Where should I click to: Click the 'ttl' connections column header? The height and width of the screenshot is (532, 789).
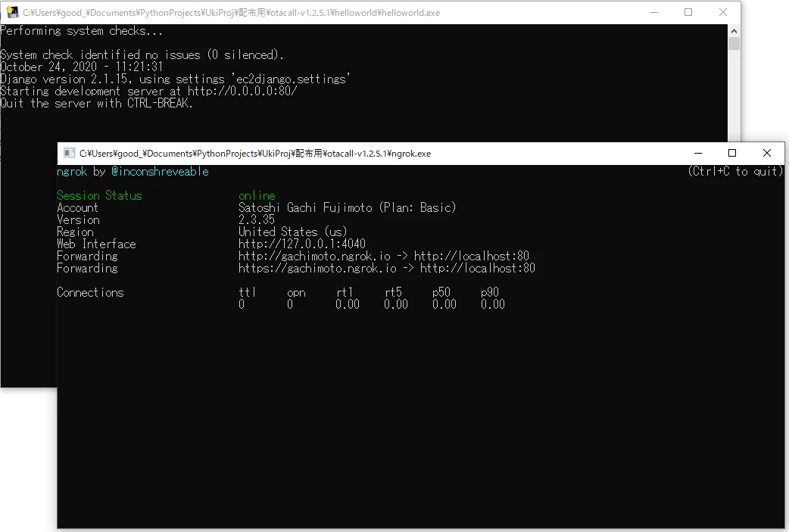[x=248, y=292]
